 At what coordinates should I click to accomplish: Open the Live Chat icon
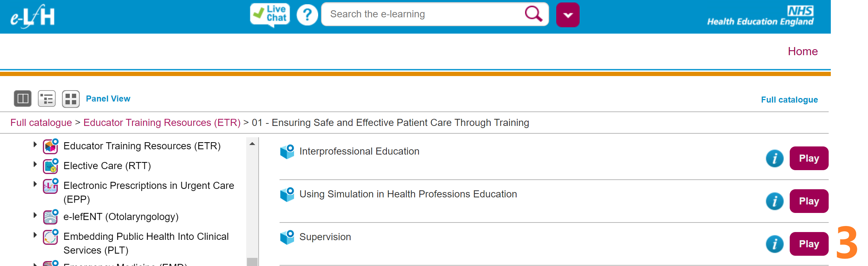270,15
